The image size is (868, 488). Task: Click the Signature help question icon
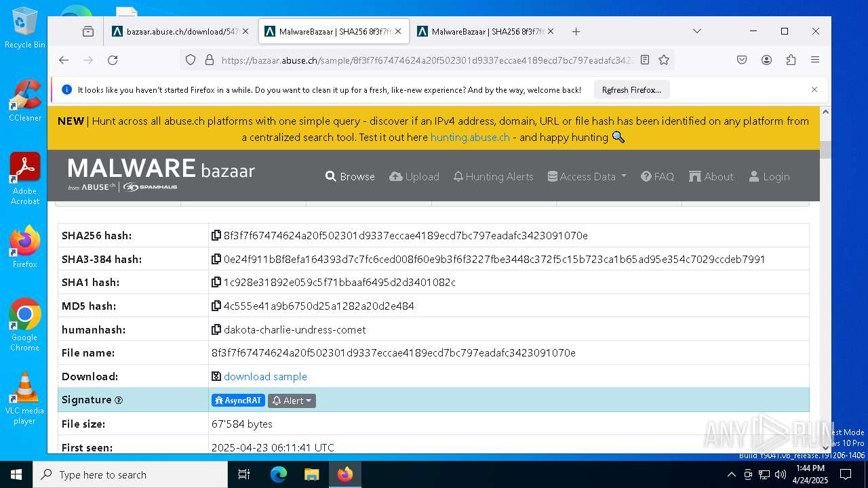(x=119, y=401)
